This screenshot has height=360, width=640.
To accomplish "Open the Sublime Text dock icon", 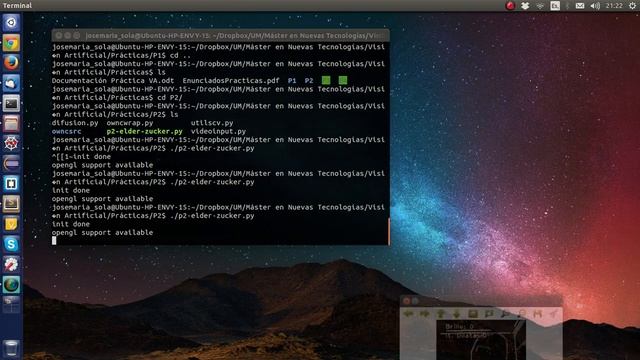I will [x=11, y=204].
